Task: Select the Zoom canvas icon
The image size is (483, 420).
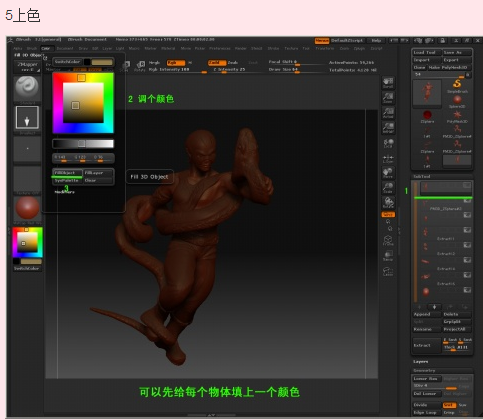Action: click(x=388, y=98)
